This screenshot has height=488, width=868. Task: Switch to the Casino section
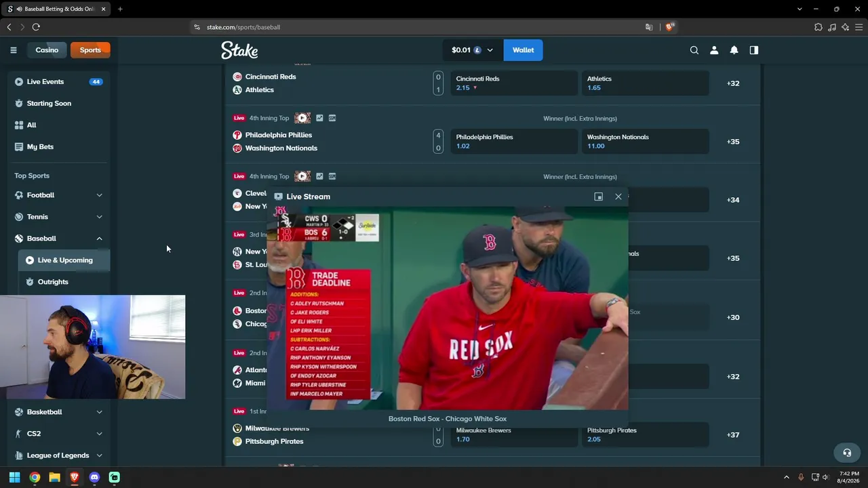coord(47,50)
